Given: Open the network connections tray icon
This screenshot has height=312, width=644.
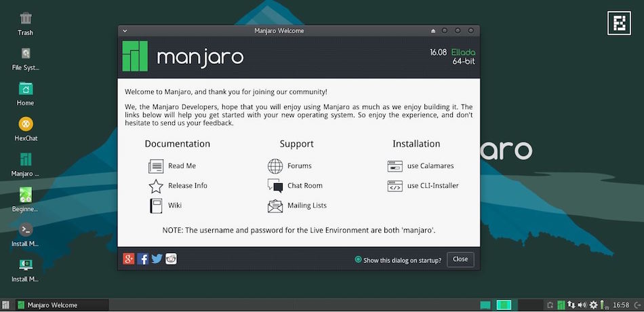Looking at the screenshot, I should (x=571, y=305).
